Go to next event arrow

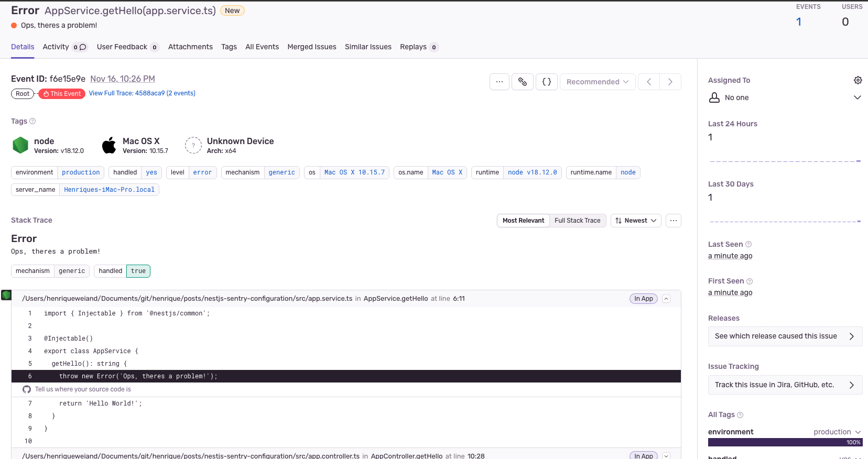(x=670, y=82)
